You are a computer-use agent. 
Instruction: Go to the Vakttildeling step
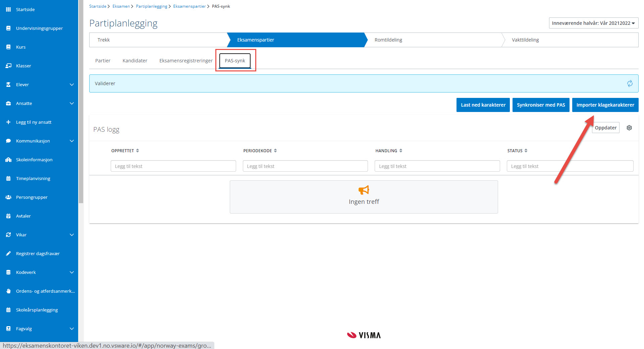[570, 40]
